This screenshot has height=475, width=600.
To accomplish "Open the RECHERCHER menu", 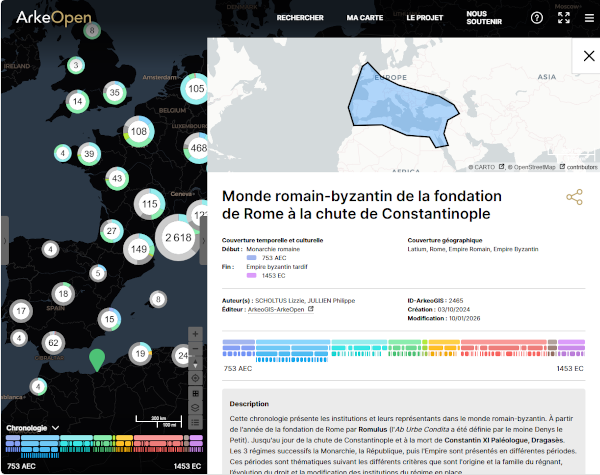I will [x=300, y=18].
